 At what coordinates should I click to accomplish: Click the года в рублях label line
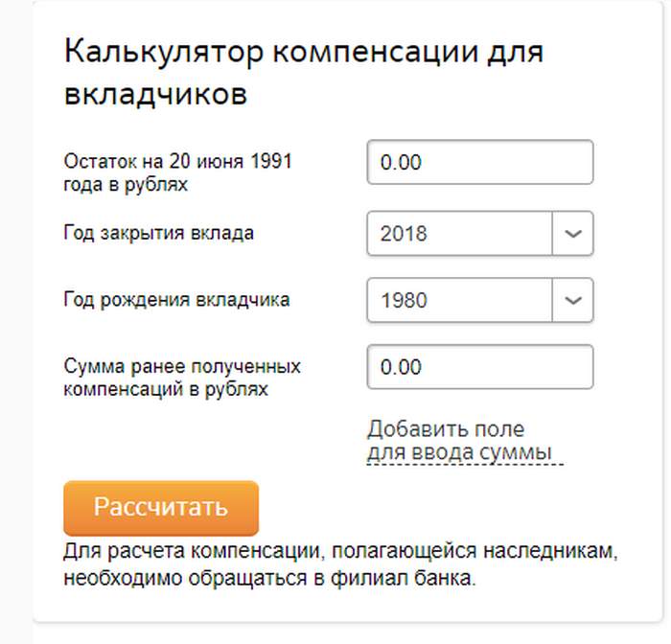[x=126, y=185]
